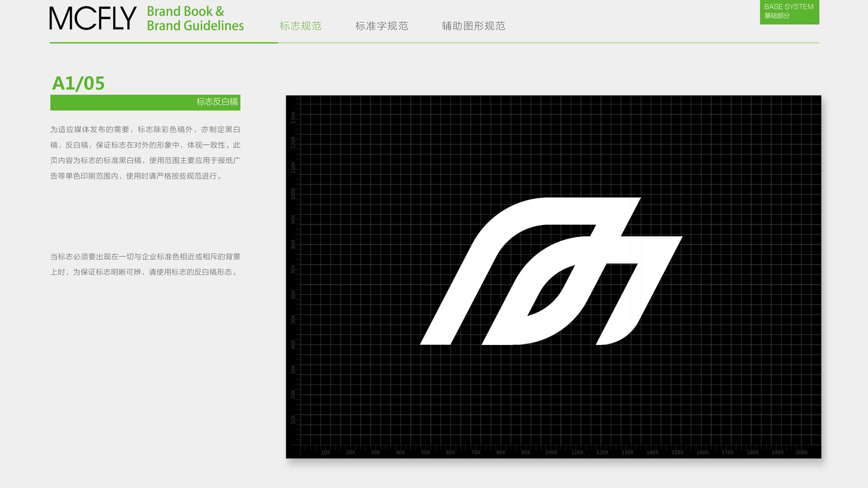Click the 100X label on the horizontal axis
868x488 pixels.
pyautogui.click(x=551, y=452)
